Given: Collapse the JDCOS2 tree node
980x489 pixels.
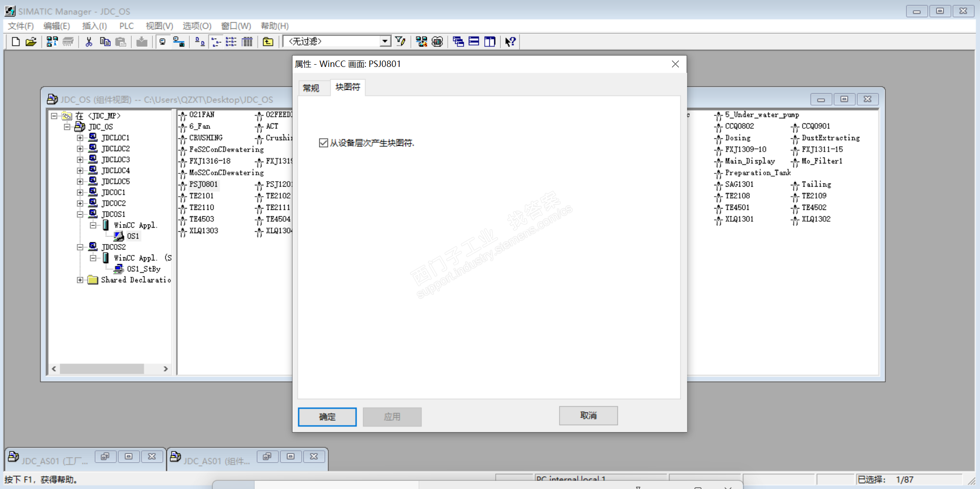Looking at the screenshot, I should pyautogui.click(x=80, y=247).
